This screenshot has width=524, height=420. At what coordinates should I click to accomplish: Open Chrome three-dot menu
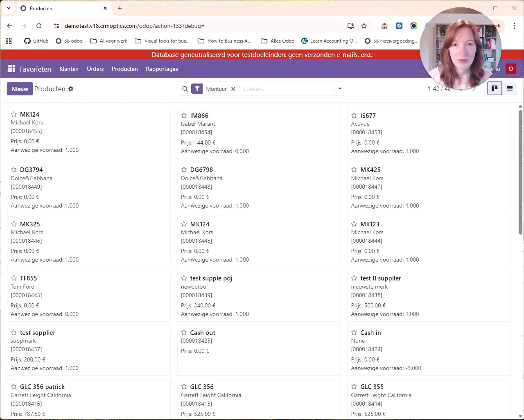[x=515, y=26]
